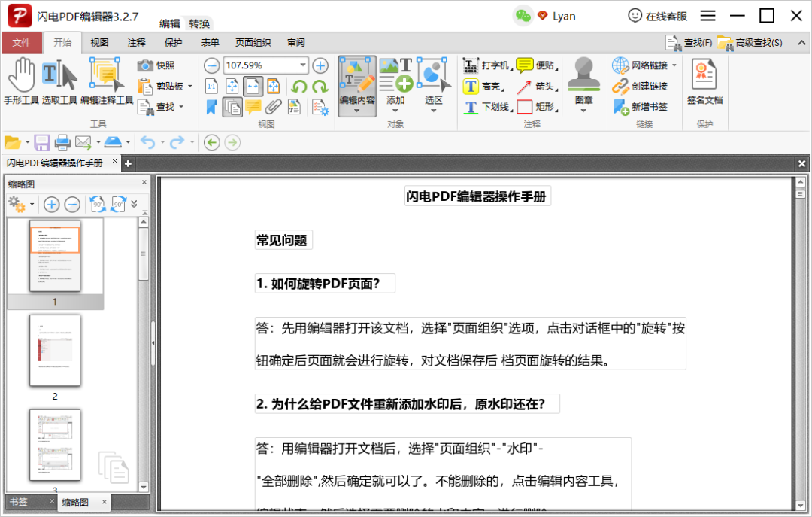This screenshot has height=517, width=812.
Task: Rotate view counterclockwise with green arrow
Action: click(298, 86)
